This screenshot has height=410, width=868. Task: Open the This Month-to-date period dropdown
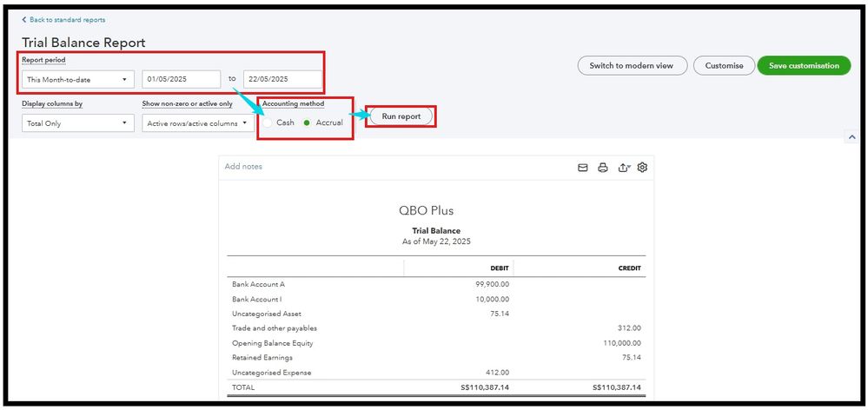[x=78, y=79]
